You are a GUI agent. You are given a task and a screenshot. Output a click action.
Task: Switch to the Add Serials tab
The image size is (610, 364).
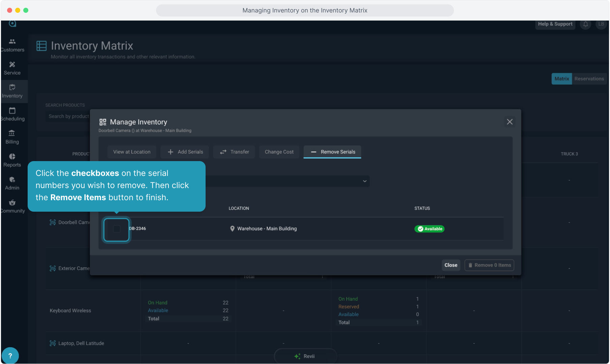coord(185,152)
